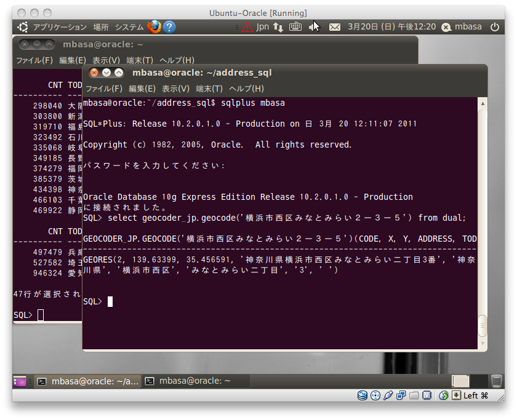
Task: Click the VirtualBox display status icon
Action: (x=427, y=395)
